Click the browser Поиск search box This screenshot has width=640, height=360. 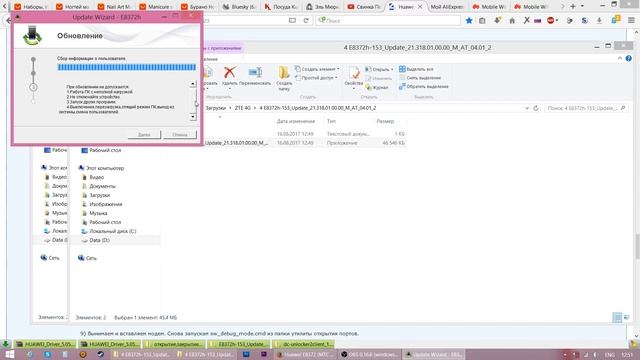[388, 20]
